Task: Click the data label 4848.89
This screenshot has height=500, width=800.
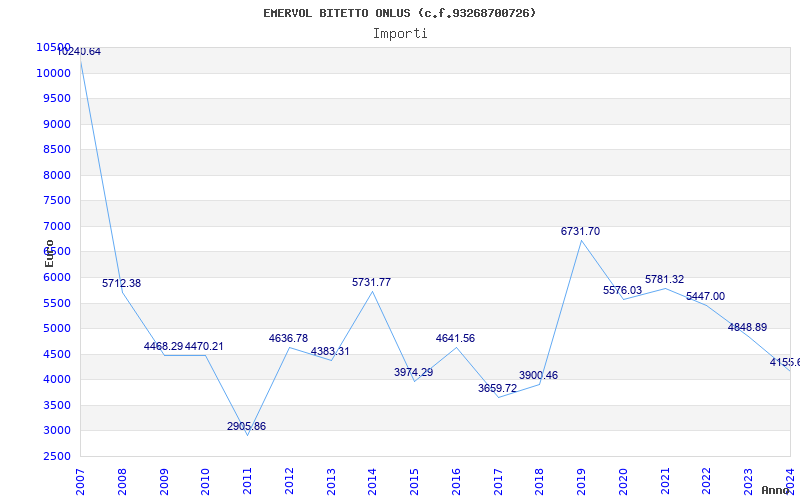Action: pos(747,328)
